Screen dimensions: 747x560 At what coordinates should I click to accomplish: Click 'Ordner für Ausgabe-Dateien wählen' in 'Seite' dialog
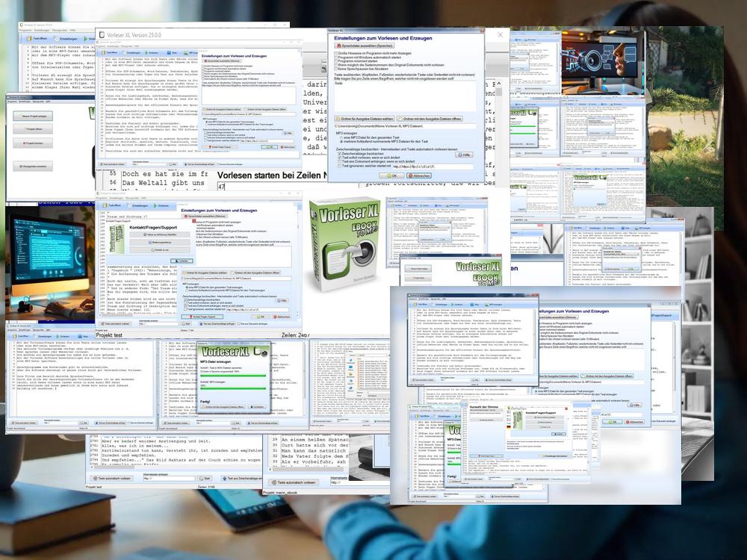point(365,119)
